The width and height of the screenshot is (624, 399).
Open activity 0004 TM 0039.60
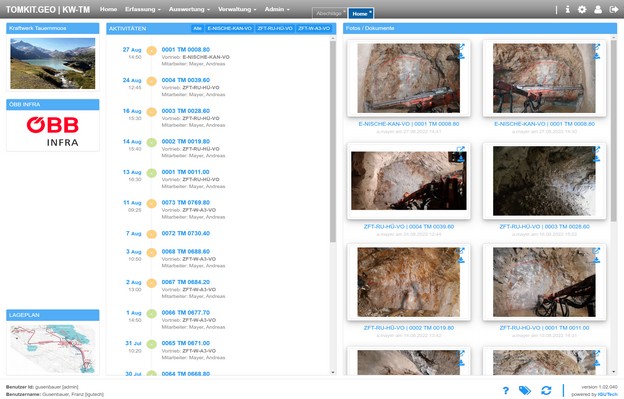185,80
